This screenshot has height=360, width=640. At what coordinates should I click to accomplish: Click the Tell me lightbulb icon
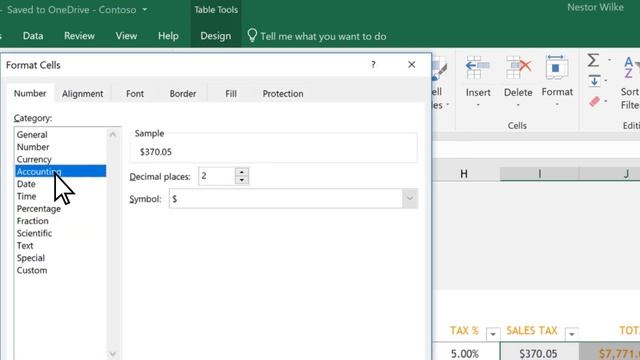[x=252, y=36]
